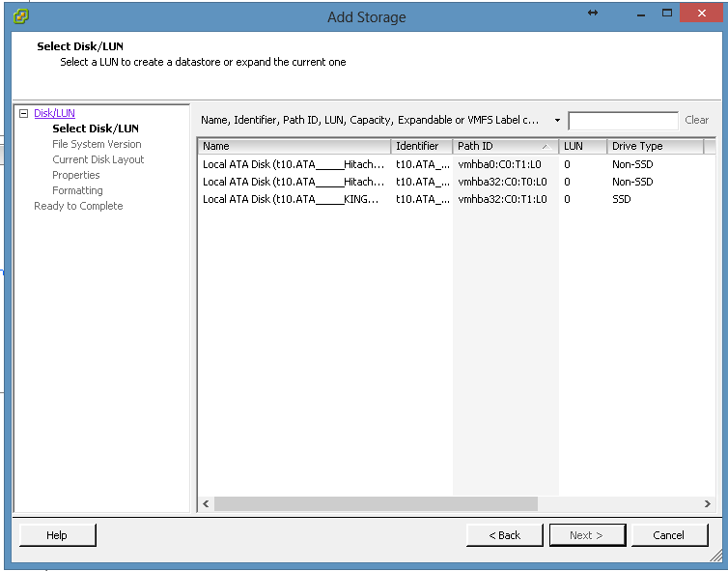Sort the list by Name column
The image size is (728, 571).
point(294,146)
